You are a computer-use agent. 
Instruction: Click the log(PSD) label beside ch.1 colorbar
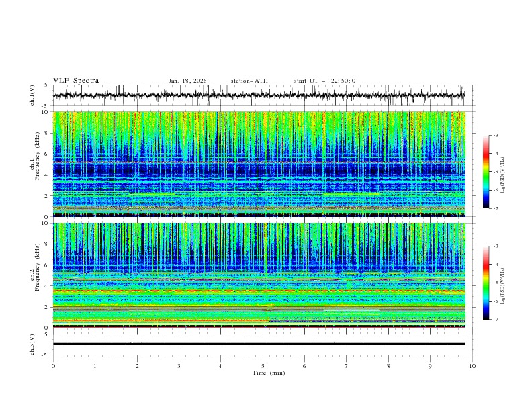point(502,175)
